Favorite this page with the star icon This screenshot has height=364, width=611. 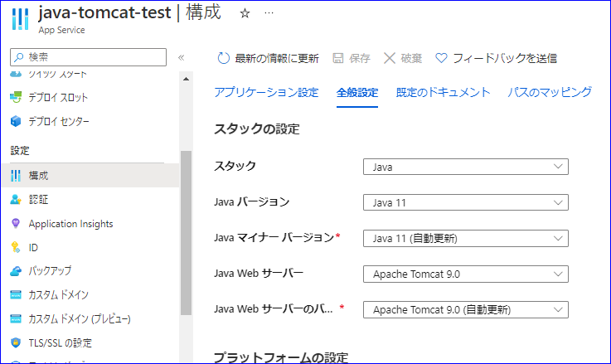(245, 13)
